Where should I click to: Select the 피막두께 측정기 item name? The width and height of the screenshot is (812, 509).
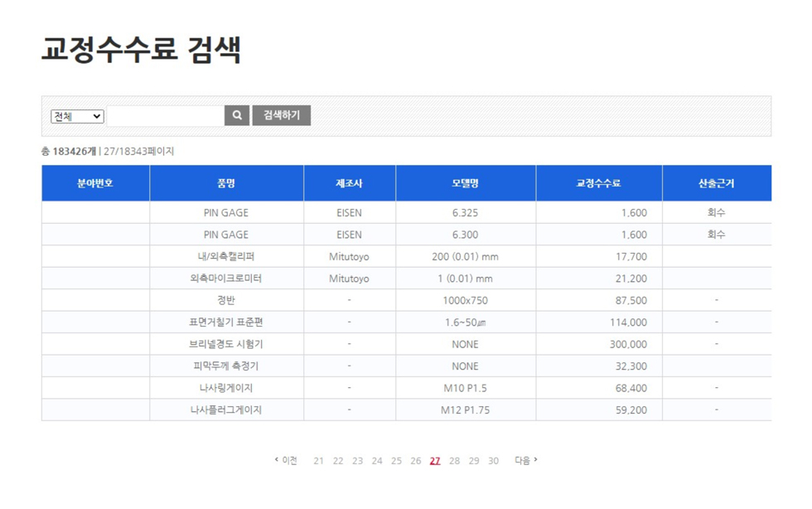tap(225, 366)
